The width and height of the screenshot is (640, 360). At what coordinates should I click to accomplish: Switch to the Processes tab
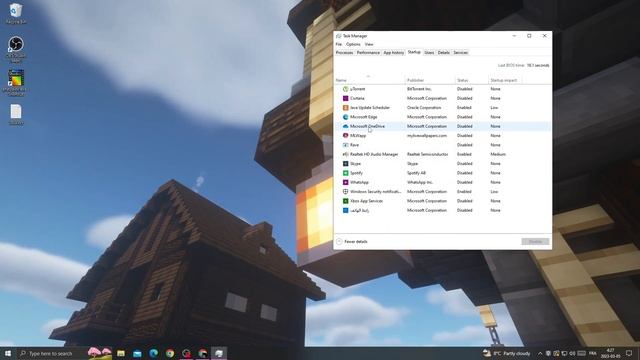coord(344,53)
